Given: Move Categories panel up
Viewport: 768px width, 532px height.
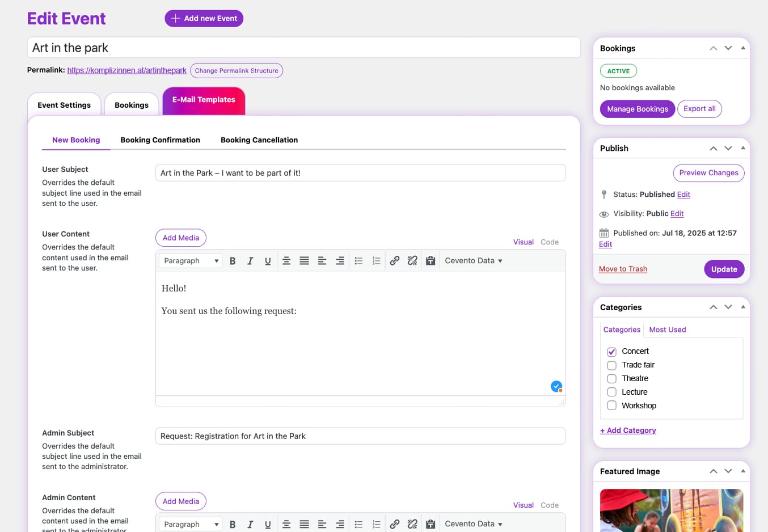Looking at the screenshot, I should point(714,307).
